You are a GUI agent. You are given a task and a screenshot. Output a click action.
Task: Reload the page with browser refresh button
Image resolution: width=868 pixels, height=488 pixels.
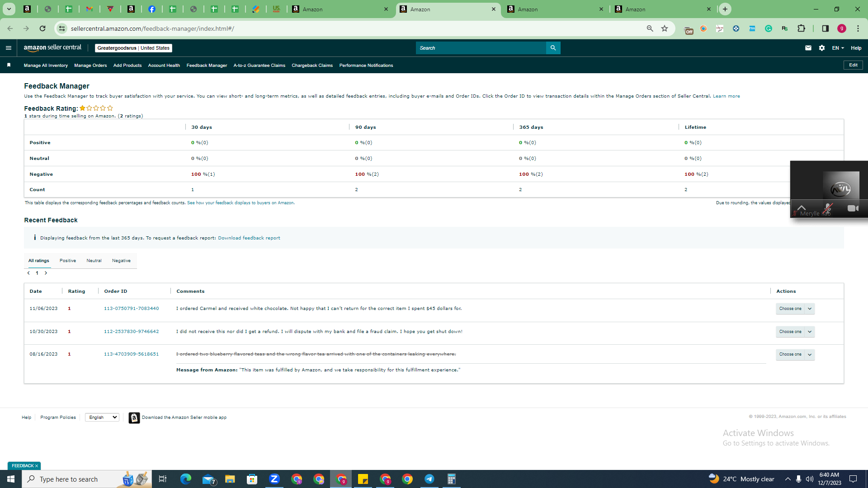[x=42, y=28]
